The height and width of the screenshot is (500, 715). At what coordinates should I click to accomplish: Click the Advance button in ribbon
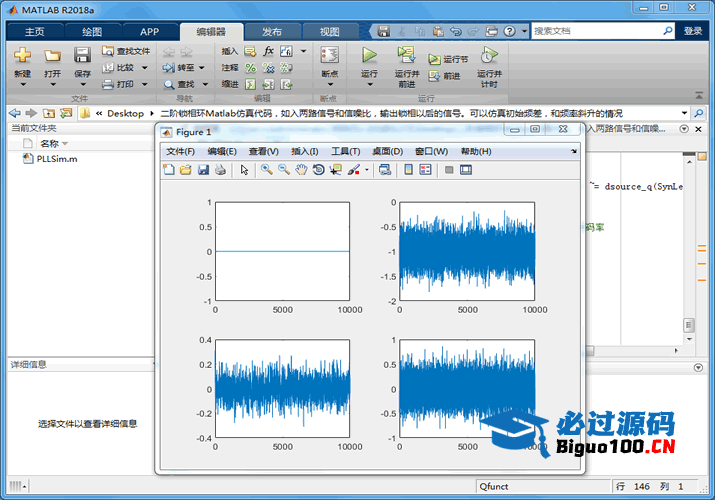pos(444,76)
